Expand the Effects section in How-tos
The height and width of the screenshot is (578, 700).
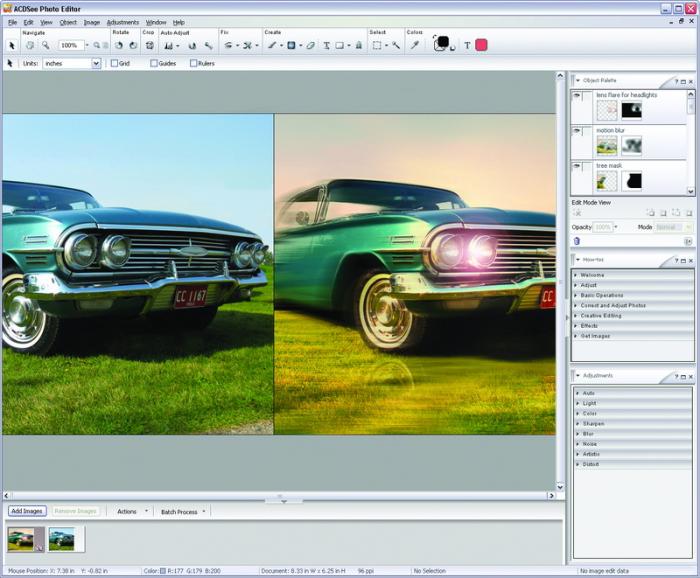(632, 326)
